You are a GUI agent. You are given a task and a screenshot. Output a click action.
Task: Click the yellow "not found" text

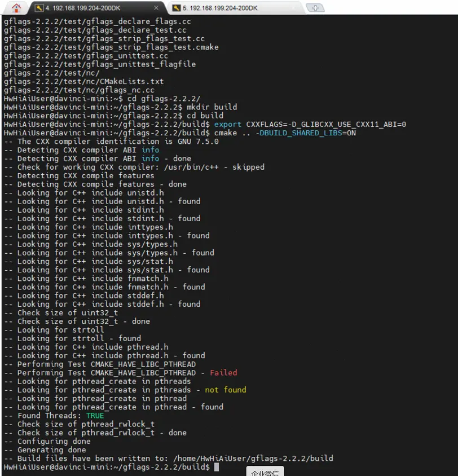click(226, 390)
